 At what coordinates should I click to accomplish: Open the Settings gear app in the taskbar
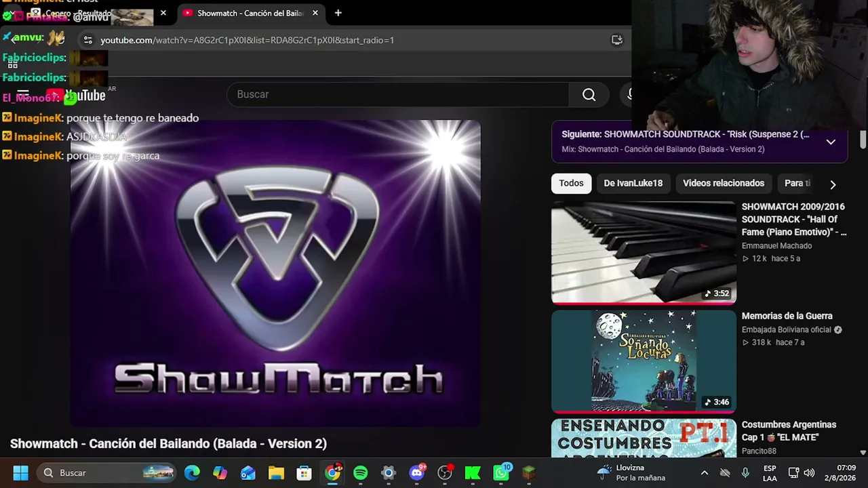(x=388, y=473)
